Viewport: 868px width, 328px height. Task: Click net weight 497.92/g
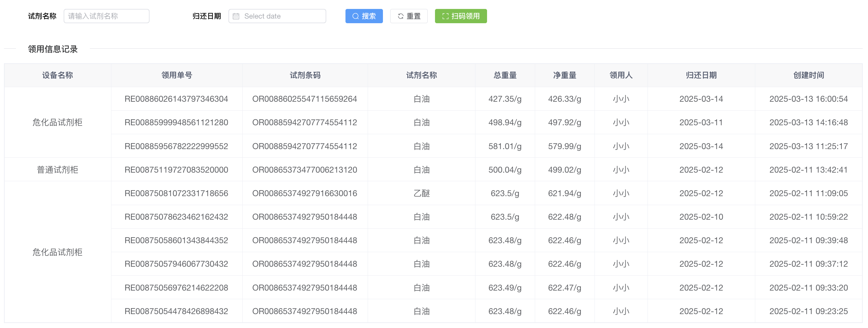pyautogui.click(x=564, y=123)
